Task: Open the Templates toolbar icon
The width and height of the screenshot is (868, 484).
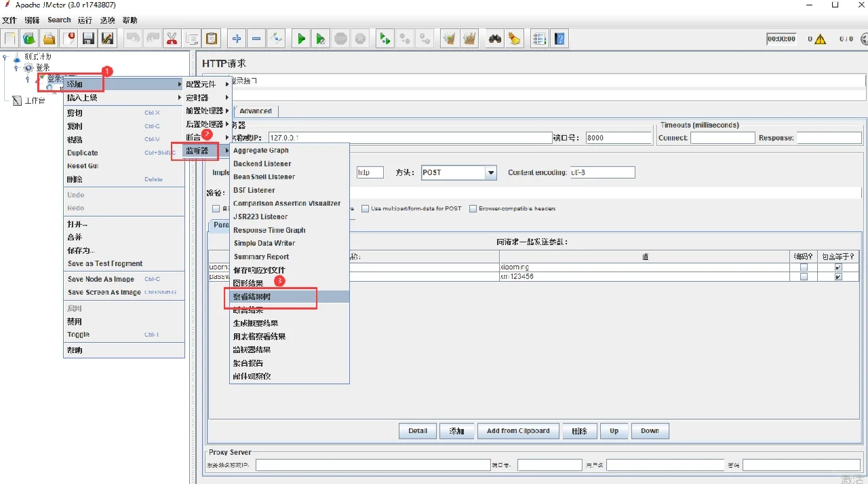Action: click(29, 39)
